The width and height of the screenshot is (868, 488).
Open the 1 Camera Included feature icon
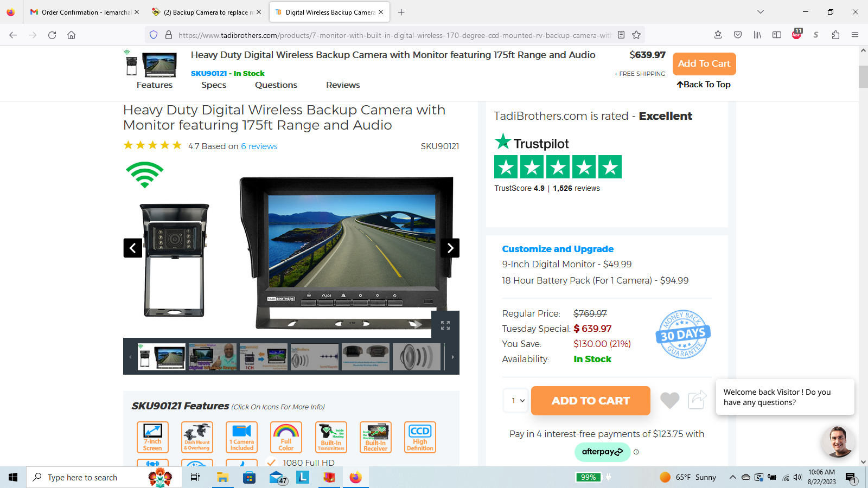[241, 437]
